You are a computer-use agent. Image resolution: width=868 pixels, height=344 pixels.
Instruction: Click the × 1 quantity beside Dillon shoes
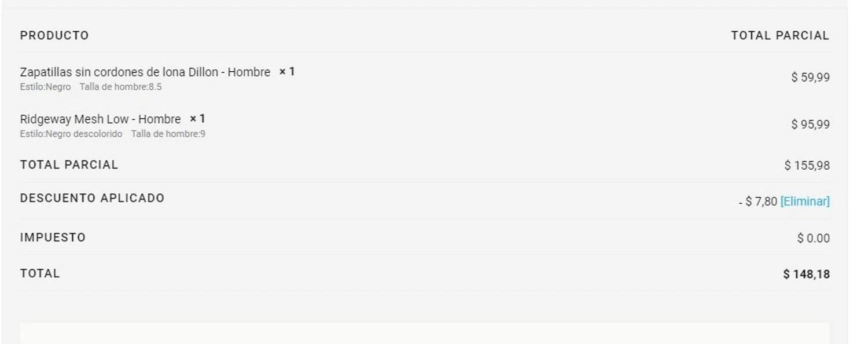[x=287, y=72]
